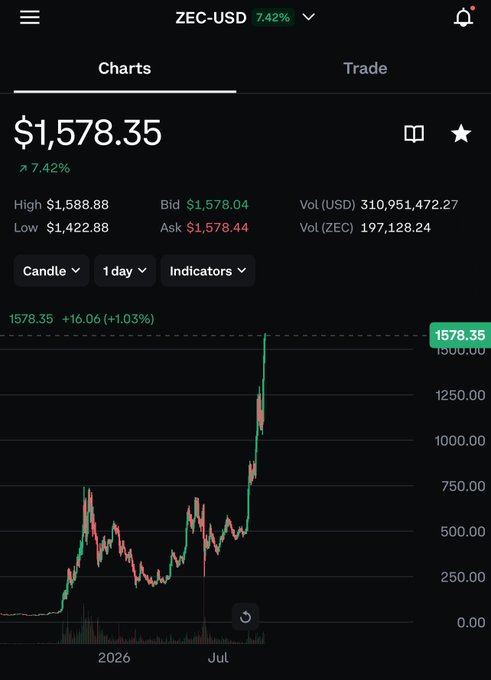The width and height of the screenshot is (491, 680).
Task: Switch to the Charts tab
Action: 124,69
